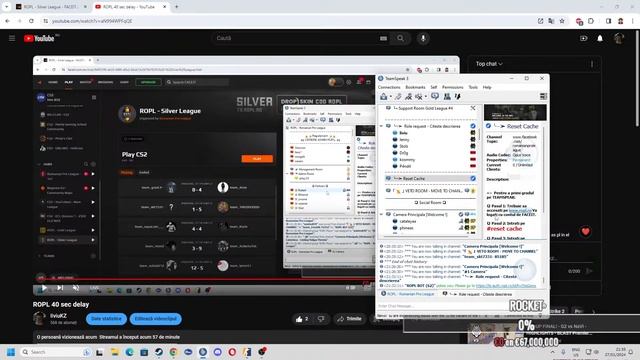Click the YouTube search magnifier button

tap(400, 38)
